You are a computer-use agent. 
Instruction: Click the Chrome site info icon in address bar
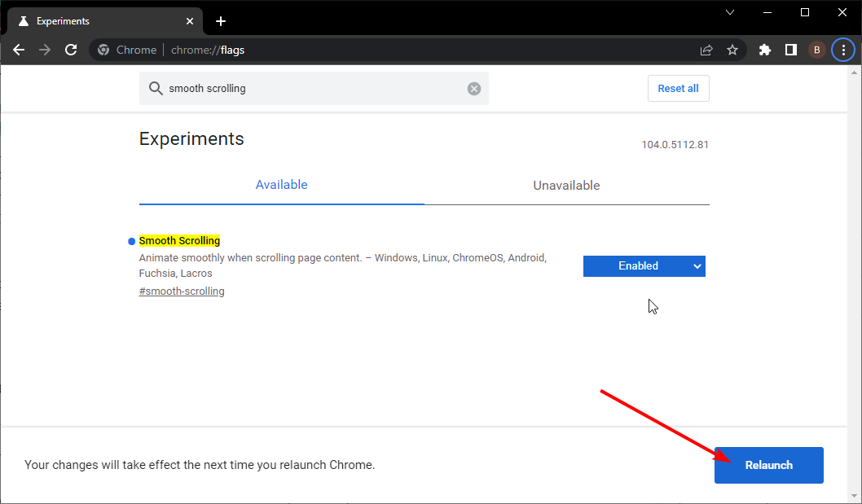pos(103,50)
